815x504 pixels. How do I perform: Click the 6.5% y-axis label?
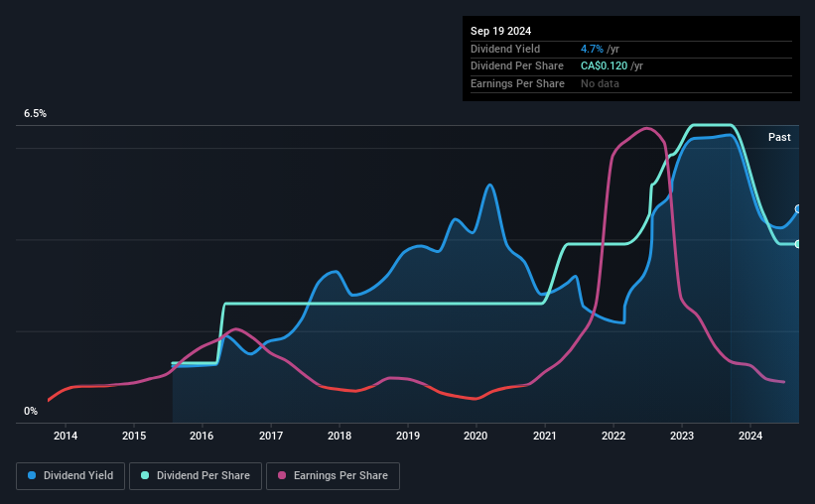point(36,113)
